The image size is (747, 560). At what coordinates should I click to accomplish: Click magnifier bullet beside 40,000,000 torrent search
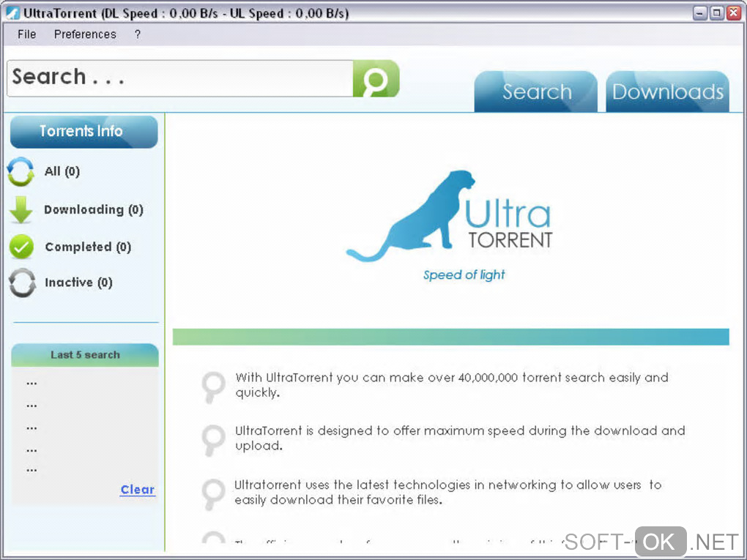tap(213, 387)
